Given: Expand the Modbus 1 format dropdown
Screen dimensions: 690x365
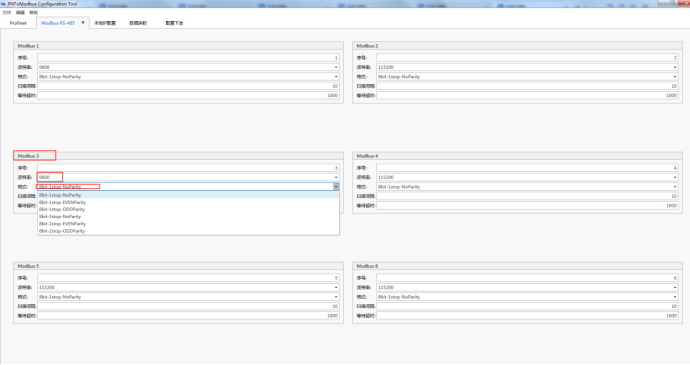Looking at the screenshot, I should [x=336, y=77].
